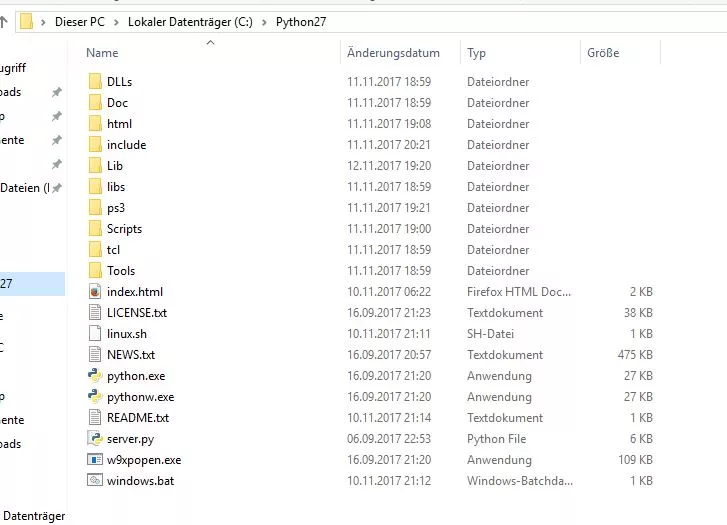Click the w9xpopen.exe application icon
This screenshot has height=525, width=727.
click(x=95, y=460)
